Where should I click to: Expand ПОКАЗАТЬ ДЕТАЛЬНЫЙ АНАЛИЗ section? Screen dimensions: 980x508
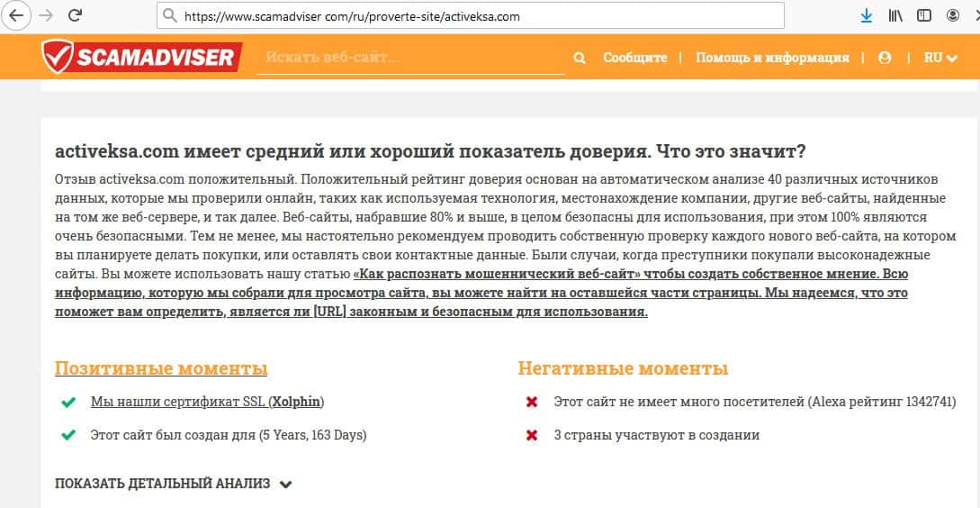tap(174, 484)
